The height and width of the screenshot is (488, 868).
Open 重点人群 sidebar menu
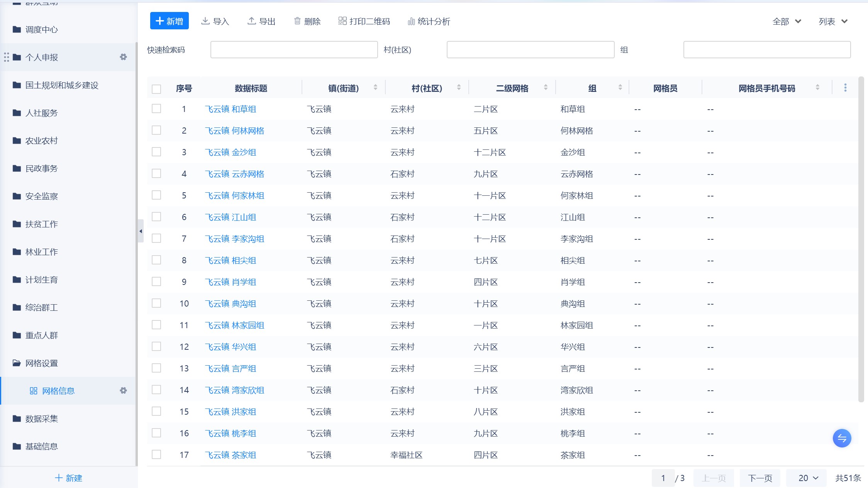click(68, 335)
